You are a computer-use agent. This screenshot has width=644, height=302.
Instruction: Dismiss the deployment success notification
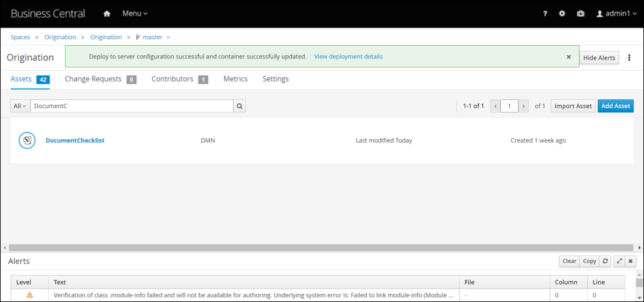(x=568, y=56)
